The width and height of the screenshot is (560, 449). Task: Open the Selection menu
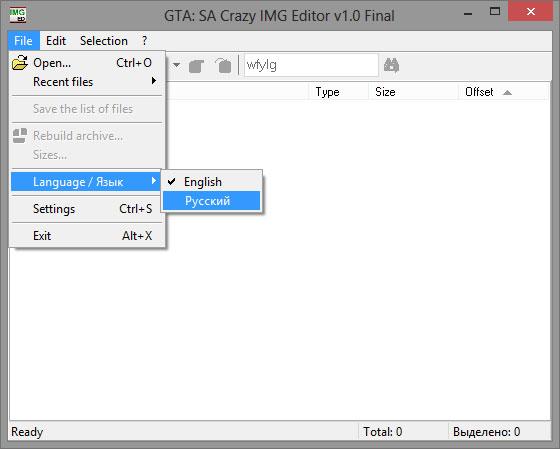click(x=104, y=41)
